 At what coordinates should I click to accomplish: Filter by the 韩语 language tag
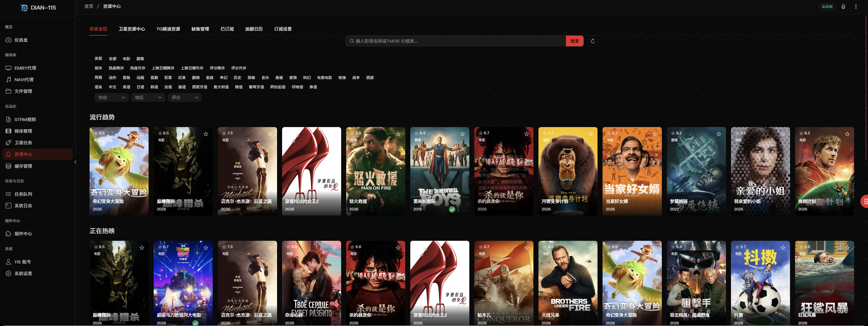click(154, 87)
